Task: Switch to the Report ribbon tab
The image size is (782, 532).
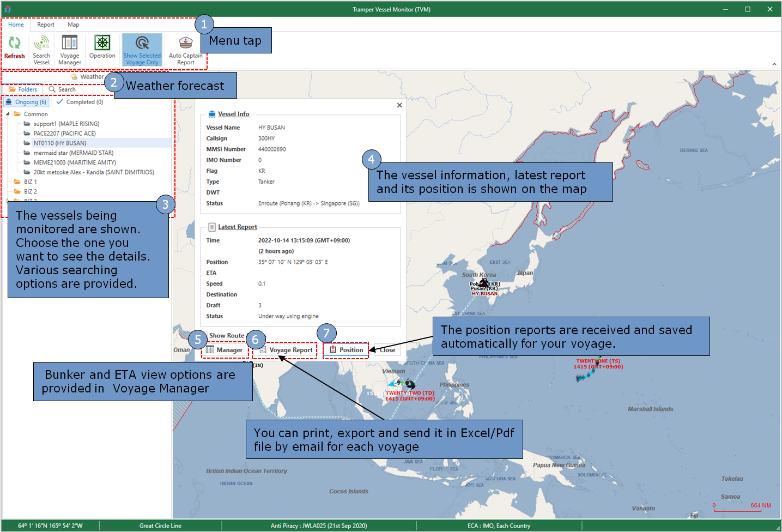Action: pyautogui.click(x=46, y=25)
